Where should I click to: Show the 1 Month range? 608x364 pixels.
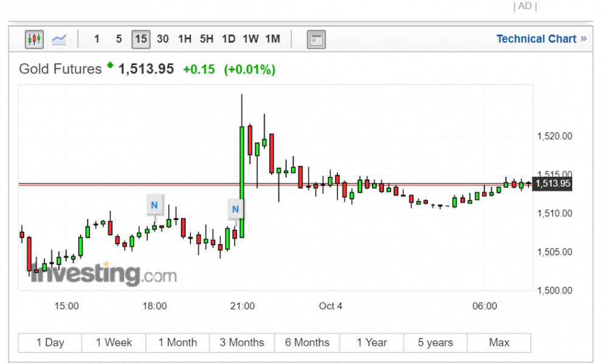click(178, 343)
